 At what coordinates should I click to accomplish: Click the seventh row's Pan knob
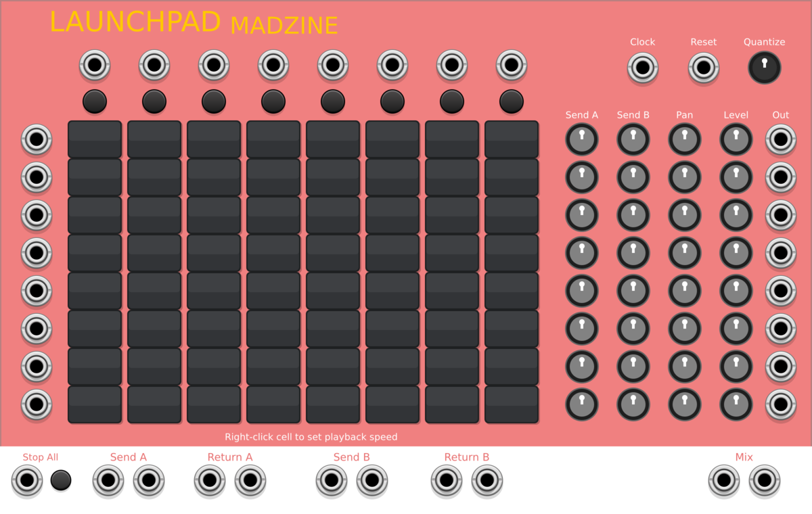tap(685, 367)
